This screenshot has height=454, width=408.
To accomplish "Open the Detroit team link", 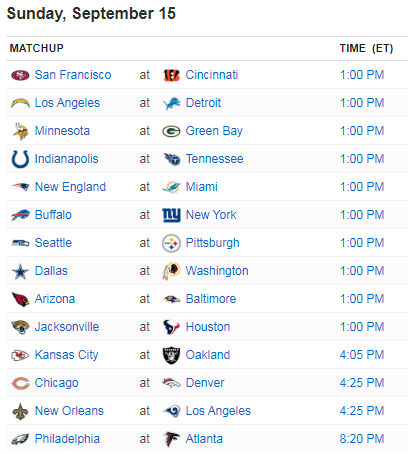I will pos(203,103).
